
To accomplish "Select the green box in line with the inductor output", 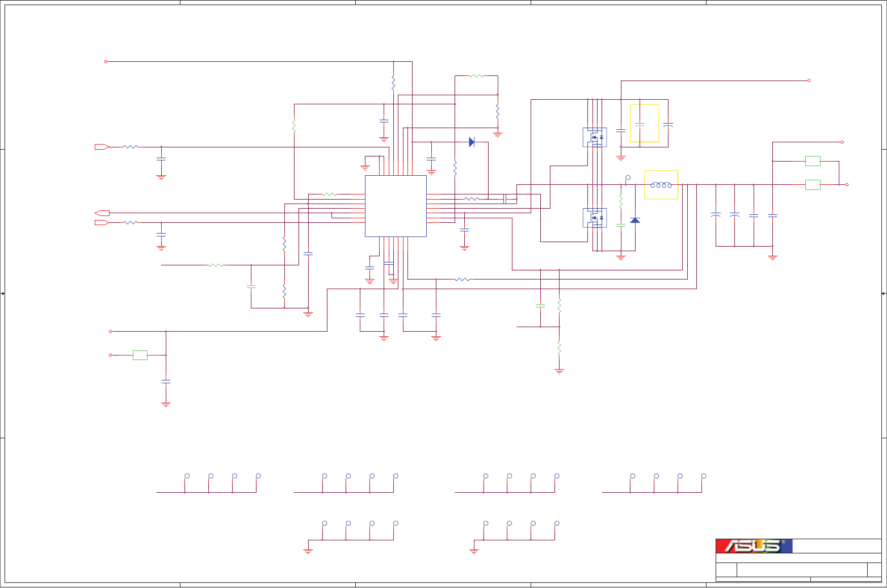I will (813, 184).
